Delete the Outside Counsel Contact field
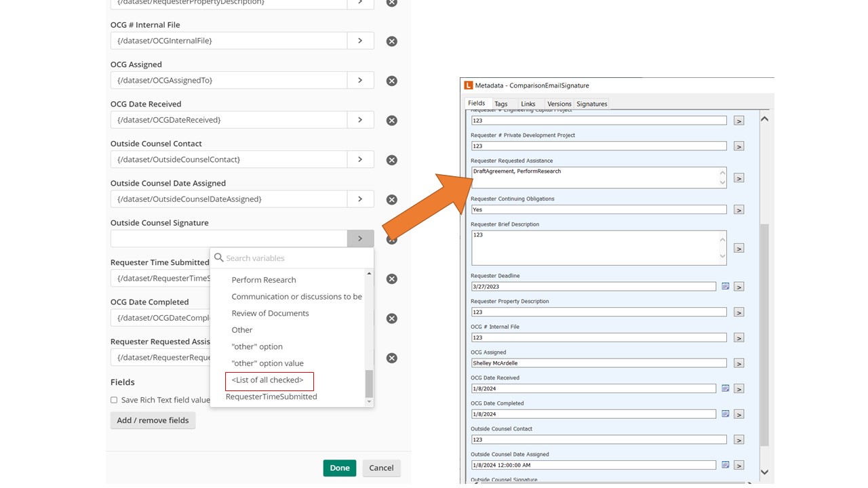The height and width of the screenshot is (488, 868). coord(391,160)
